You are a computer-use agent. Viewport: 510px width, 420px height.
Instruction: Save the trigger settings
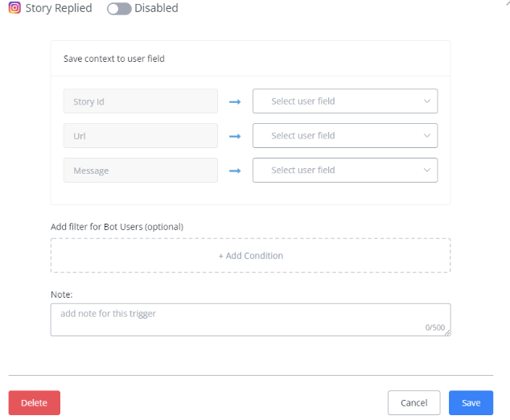tap(471, 403)
